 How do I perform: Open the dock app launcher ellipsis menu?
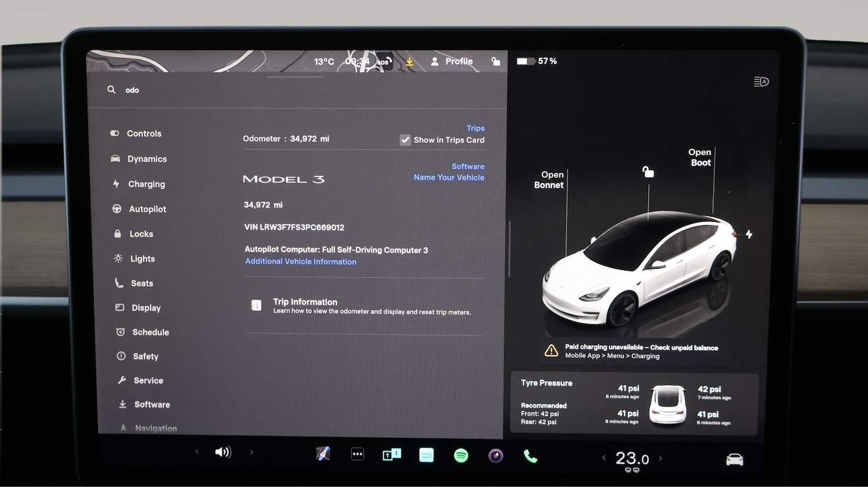pos(357,454)
